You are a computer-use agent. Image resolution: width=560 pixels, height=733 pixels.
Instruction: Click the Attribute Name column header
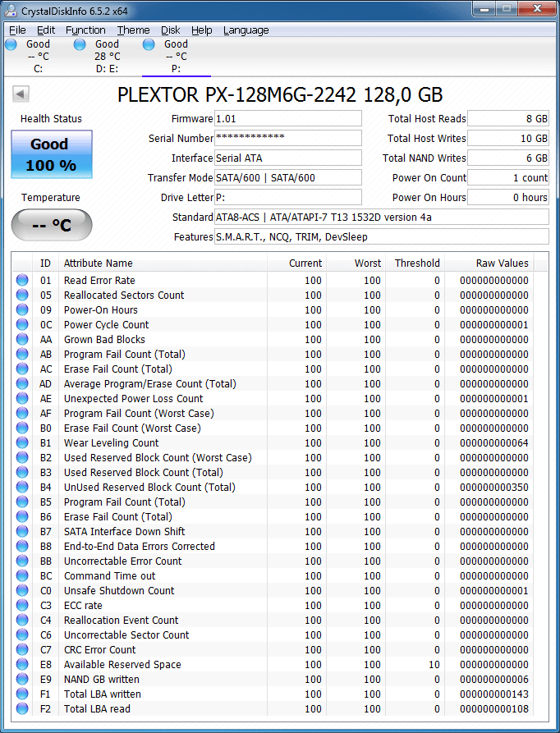tap(163, 263)
